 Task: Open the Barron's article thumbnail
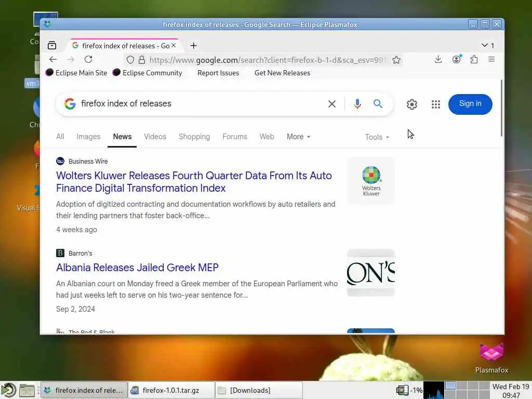click(371, 273)
